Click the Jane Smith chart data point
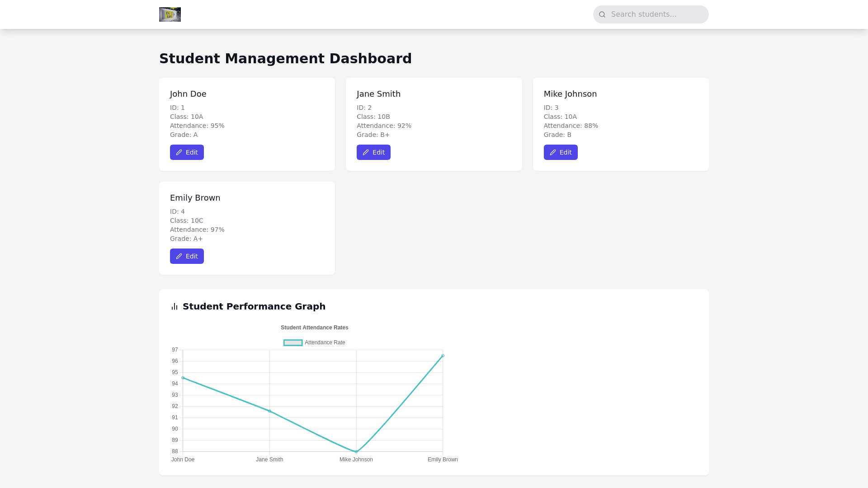868x488 pixels. tap(270, 411)
